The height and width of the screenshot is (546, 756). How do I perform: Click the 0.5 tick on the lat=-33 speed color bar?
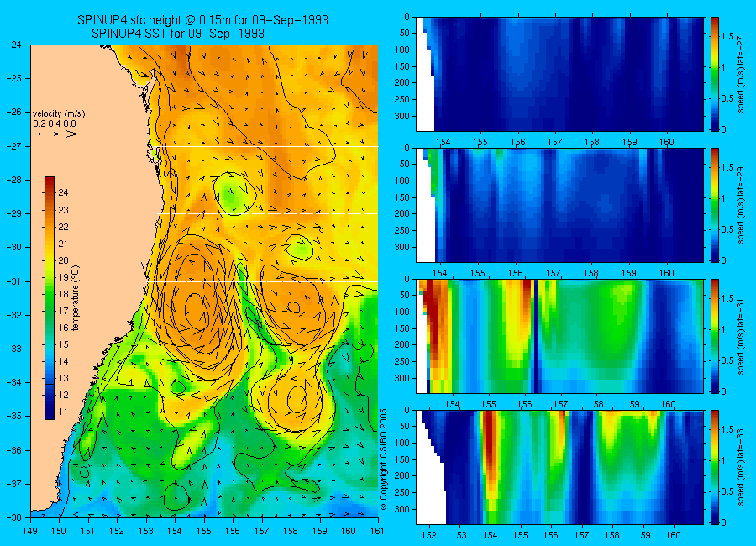727,491
